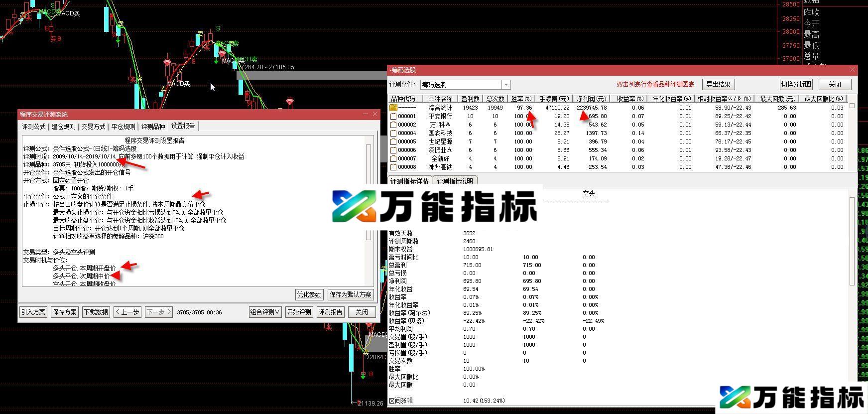Select the 国农科技 row name

[x=440, y=133]
